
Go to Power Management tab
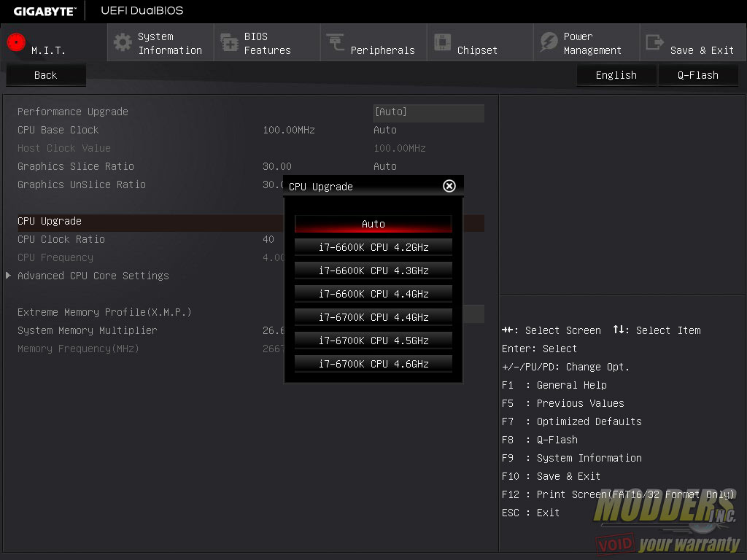[587, 43]
